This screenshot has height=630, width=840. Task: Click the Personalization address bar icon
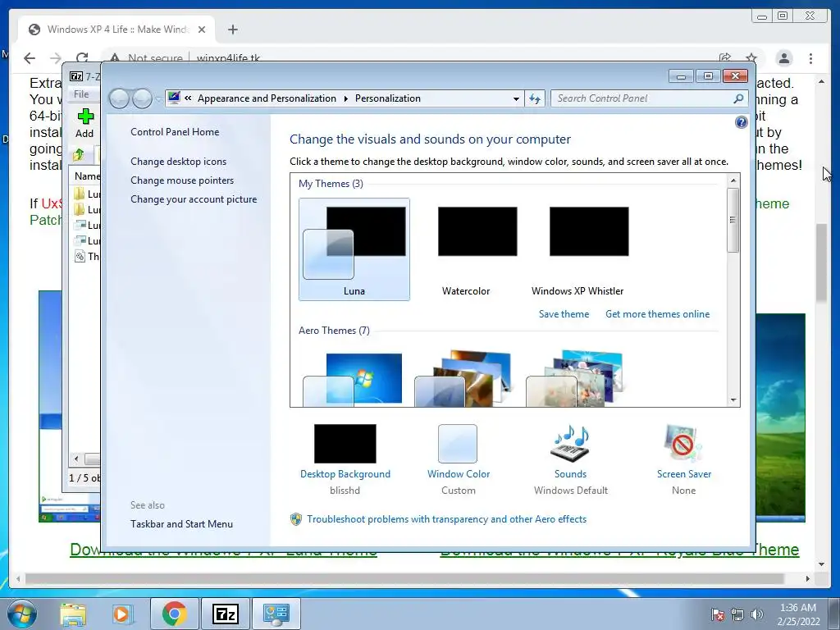(174, 98)
